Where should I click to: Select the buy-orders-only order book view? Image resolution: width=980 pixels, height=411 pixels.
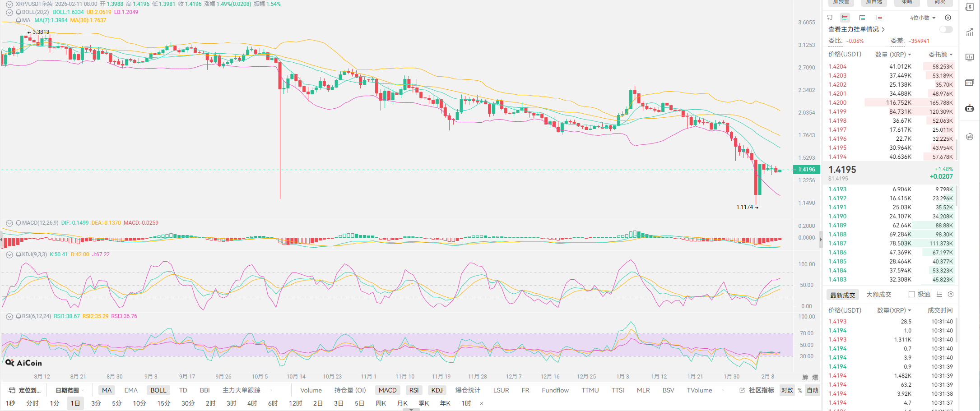[862, 18]
